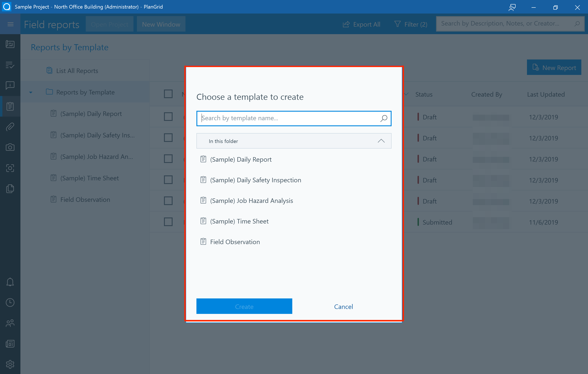
Task: Open the Photos camera sidebar icon
Action: [10, 147]
